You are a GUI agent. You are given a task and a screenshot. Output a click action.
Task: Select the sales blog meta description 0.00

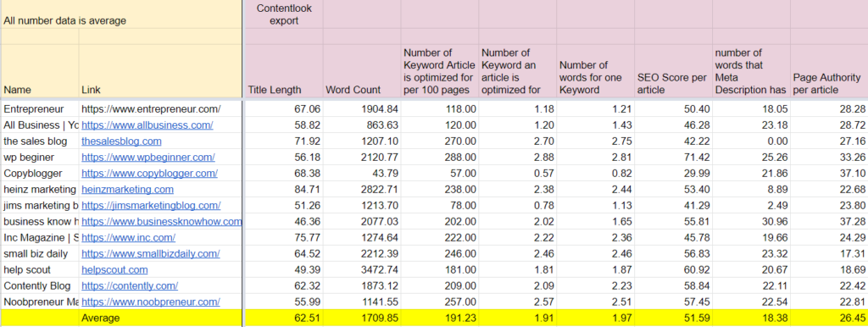pos(752,141)
